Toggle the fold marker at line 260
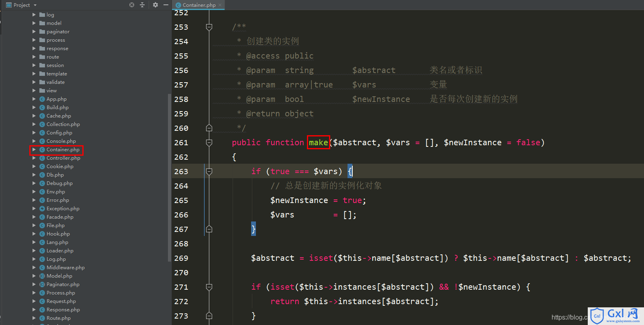644x325 pixels. click(209, 128)
